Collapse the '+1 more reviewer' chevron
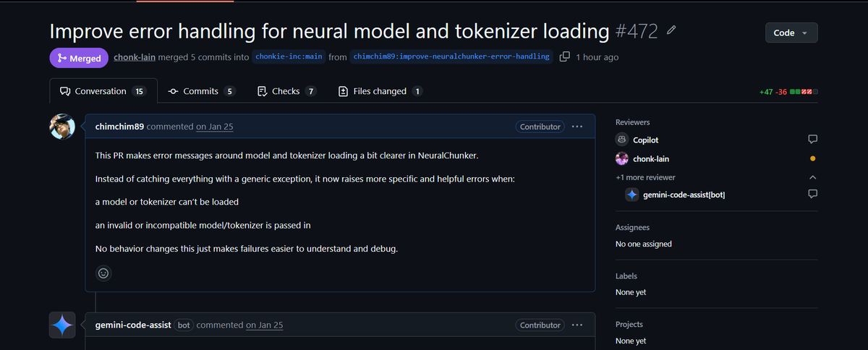Viewport: 868px width, 350px height. point(812,177)
